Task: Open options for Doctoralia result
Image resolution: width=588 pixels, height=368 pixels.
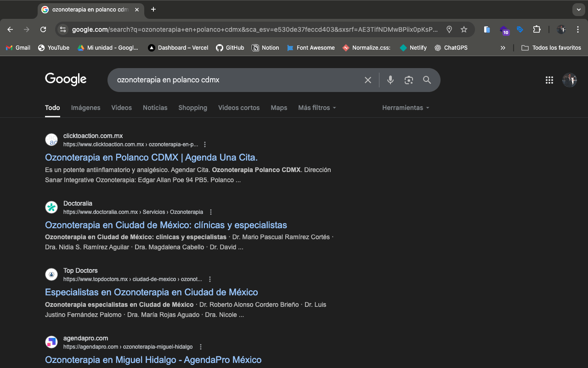Action: click(211, 212)
